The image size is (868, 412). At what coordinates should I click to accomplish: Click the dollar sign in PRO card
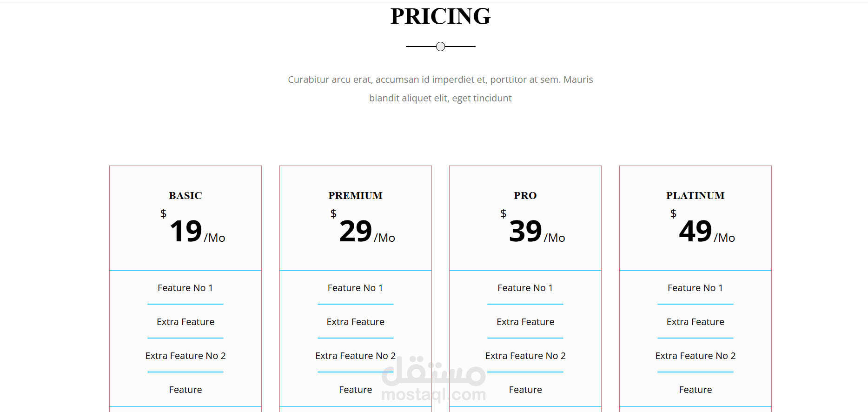503,213
